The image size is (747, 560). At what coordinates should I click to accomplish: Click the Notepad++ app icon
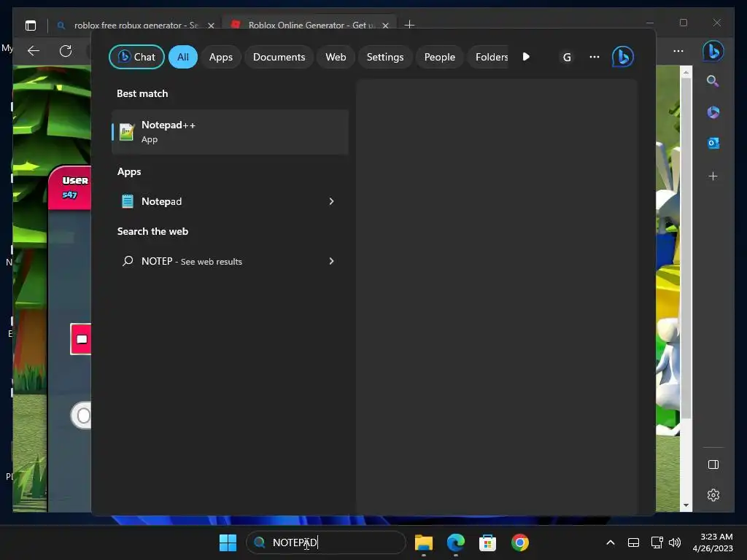pyautogui.click(x=127, y=132)
